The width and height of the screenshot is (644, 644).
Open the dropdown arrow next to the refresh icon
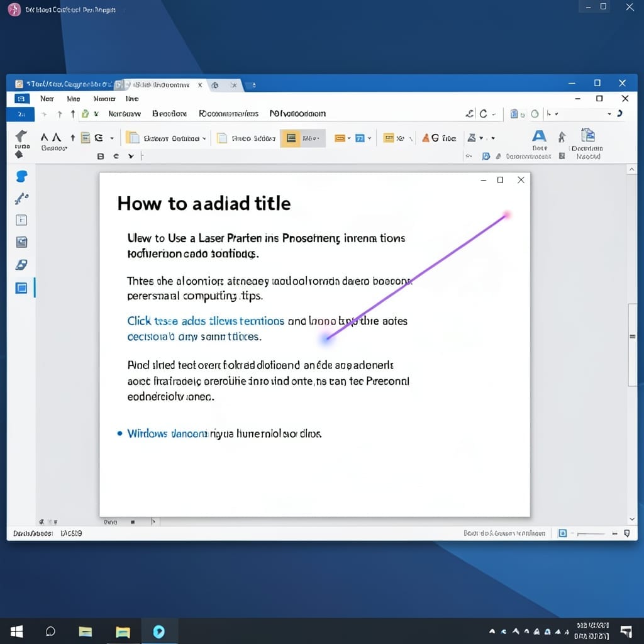coord(494,114)
